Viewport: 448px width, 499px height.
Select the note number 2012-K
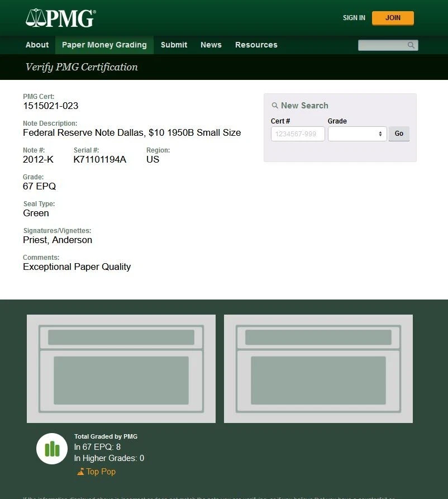38,159
